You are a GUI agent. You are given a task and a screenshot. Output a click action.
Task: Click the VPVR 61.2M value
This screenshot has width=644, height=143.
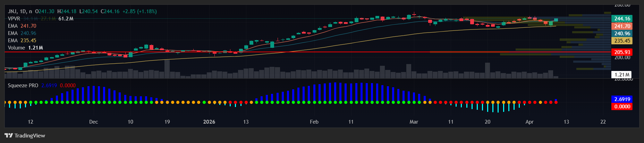(66, 19)
